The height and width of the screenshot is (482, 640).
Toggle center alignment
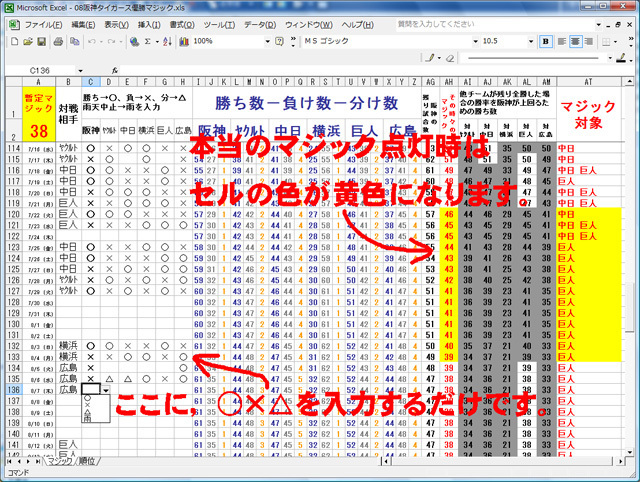(575, 41)
